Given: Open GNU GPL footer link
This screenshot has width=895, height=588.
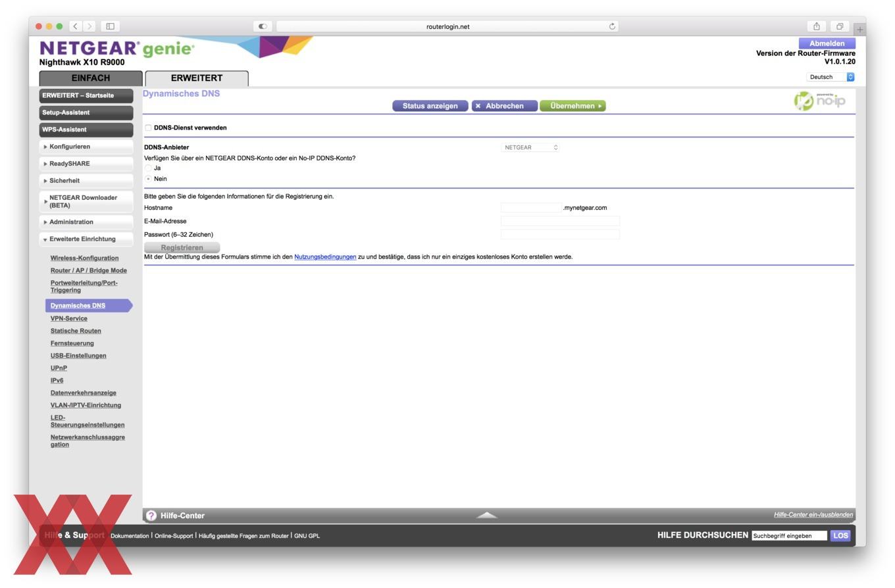Looking at the screenshot, I should pos(307,536).
